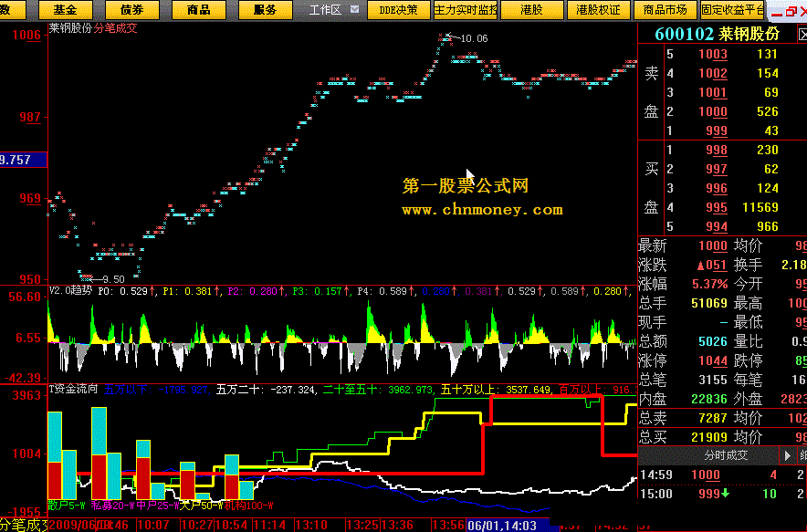Click 总手 value 51069
Viewport: 807px width, 532px height.
tap(709, 303)
